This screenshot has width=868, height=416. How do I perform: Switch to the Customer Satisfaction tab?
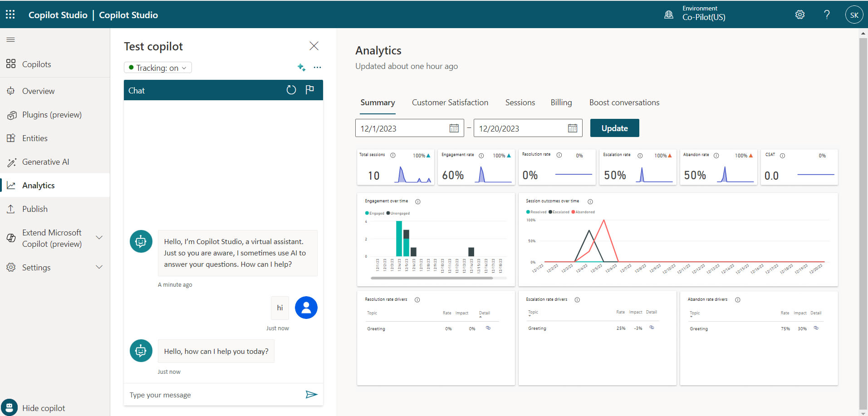point(450,103)
